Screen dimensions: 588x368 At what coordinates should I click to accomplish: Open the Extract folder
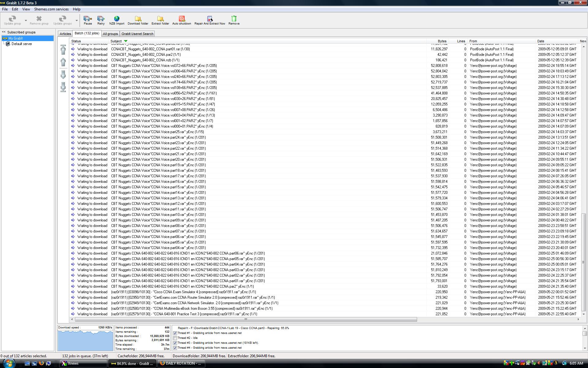160,20
